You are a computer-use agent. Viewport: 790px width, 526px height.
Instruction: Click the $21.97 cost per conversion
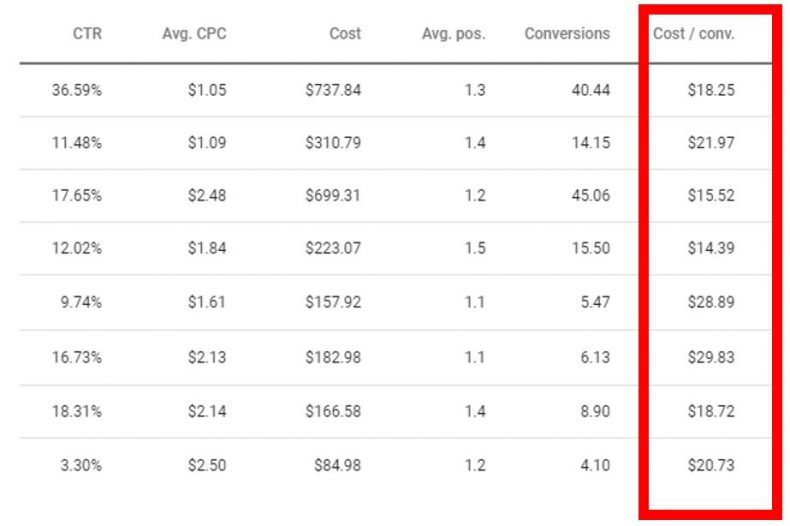pyautogui.click(x=711, y=143)
